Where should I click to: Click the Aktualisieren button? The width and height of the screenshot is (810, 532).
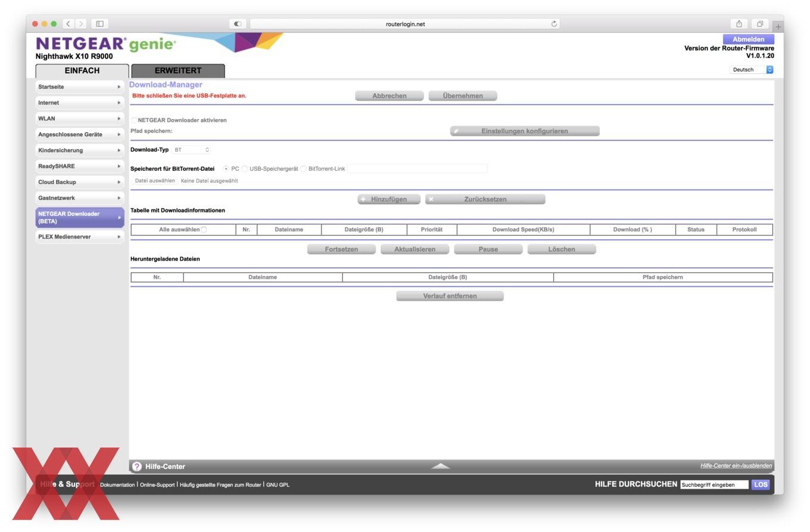415,249
